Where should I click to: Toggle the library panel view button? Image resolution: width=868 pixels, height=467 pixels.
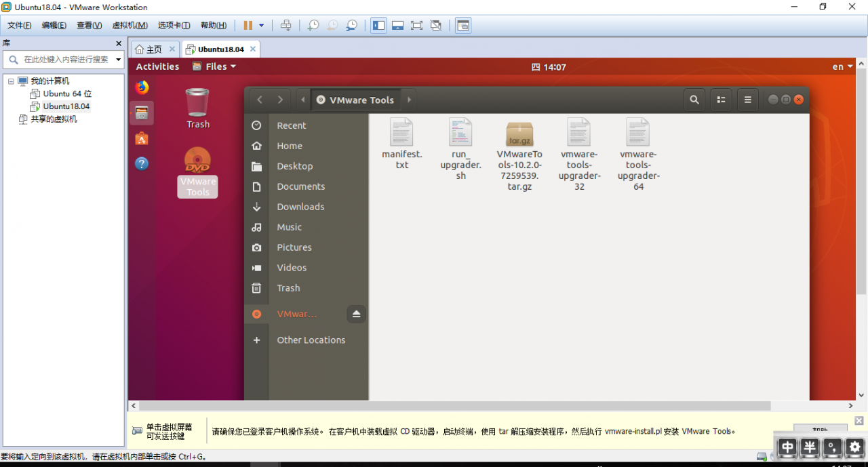pos(378,26)
